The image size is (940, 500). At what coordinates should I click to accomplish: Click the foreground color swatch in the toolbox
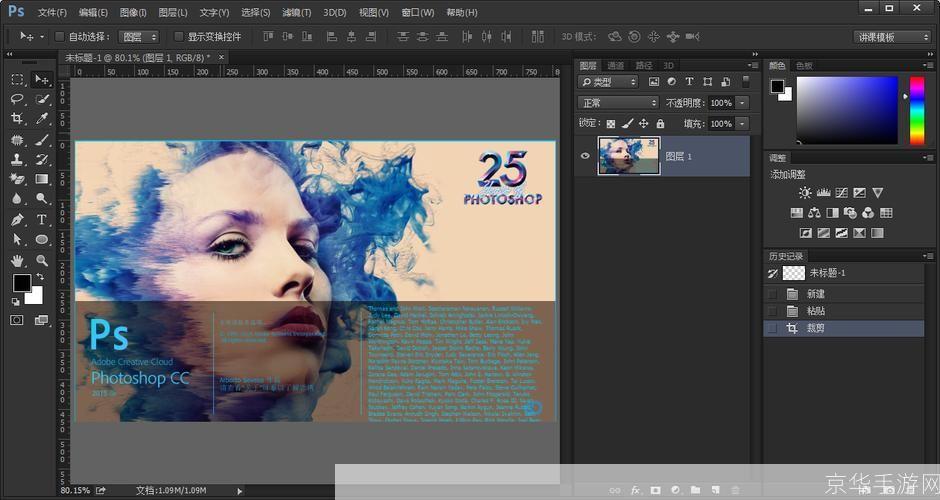coord(22,282)
